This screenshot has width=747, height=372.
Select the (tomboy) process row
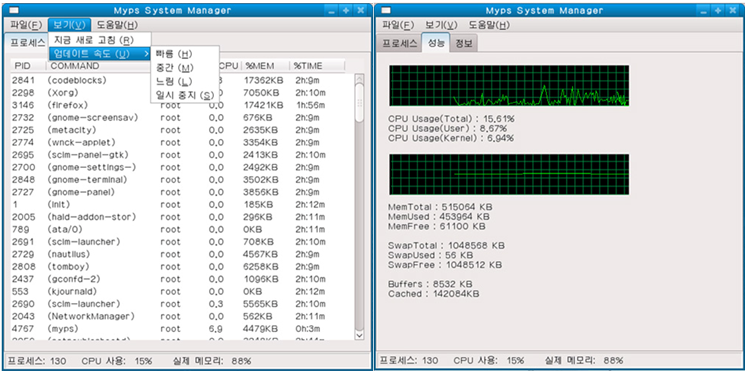click(x=182, y=266)
